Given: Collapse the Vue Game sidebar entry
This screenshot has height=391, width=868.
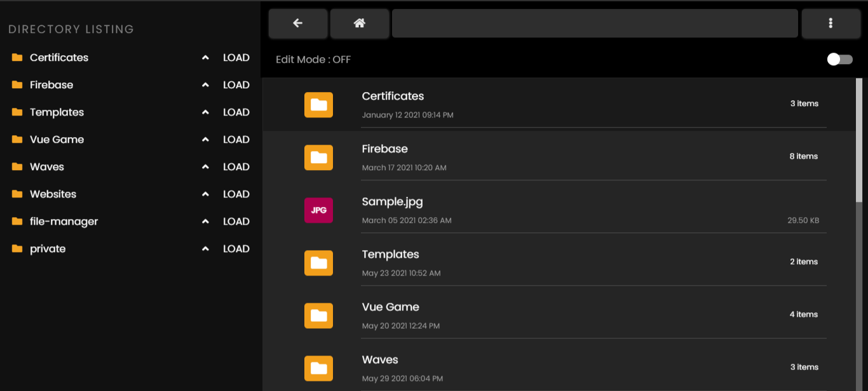Looking at the screenshot, I should (205, 139).
